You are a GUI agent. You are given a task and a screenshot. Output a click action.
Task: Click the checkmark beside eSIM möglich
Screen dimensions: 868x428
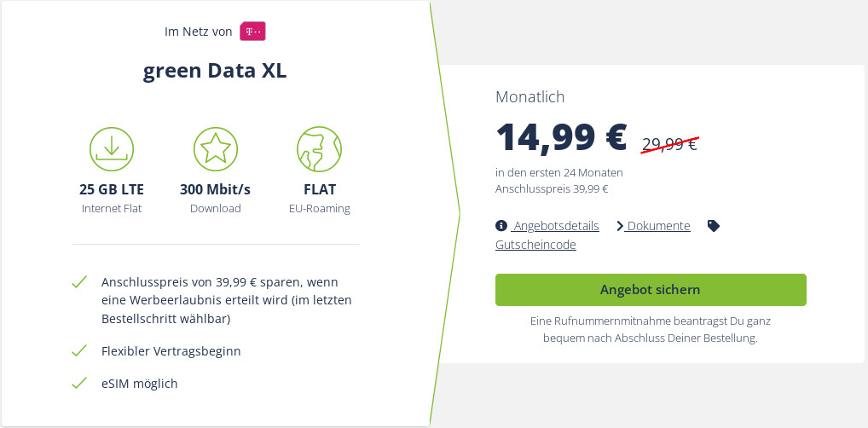click(79, 384)
